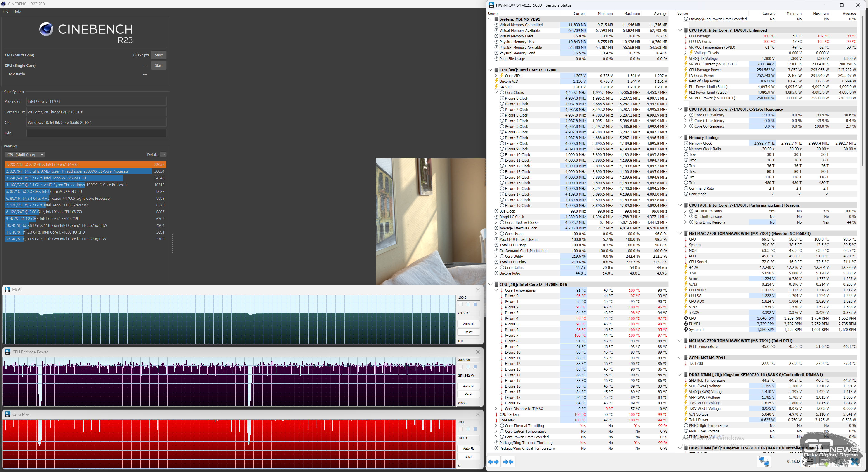
Task: Click the light blue middle swatch in Core Max graph
Action: (468, 429)
